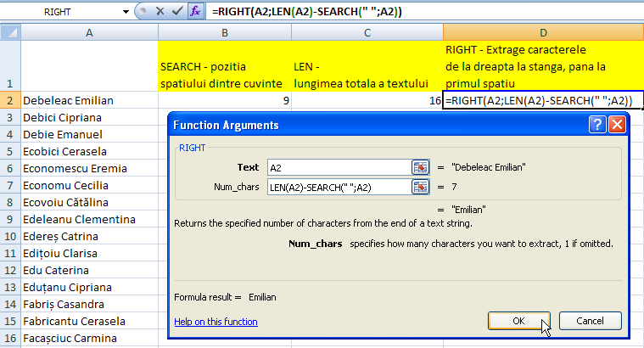Screen dimensions: 644x348
Task: Select cell Edeleanu Clementina
Action: click(x=89, y=219)
